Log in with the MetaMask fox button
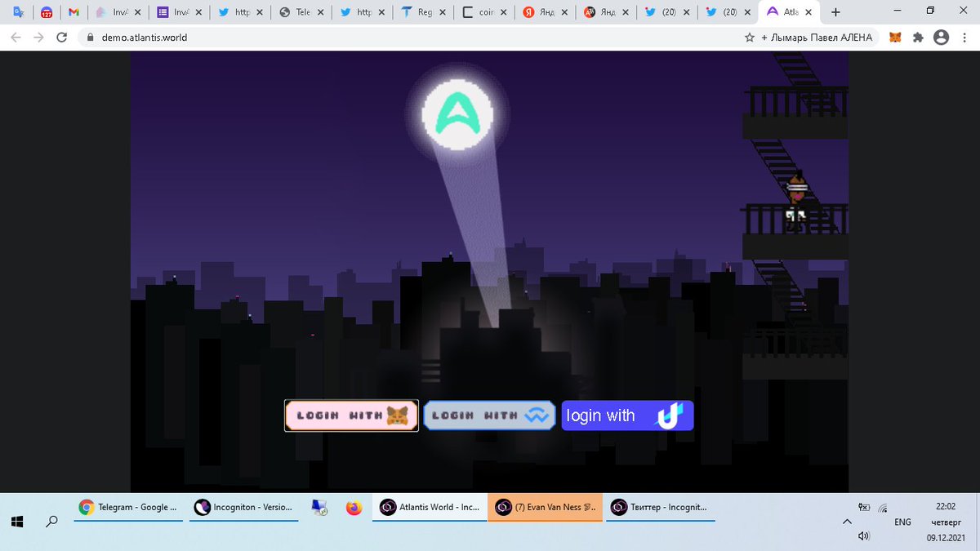Viewport: 980px width, 551px height. [x=351, y=415]
